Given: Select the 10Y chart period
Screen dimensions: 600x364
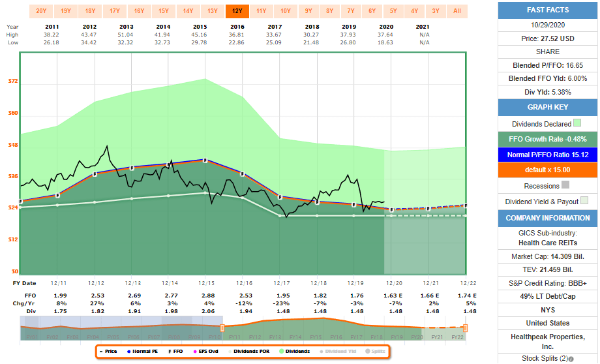Looking at the screenshot, I should [x=286, y=11].
